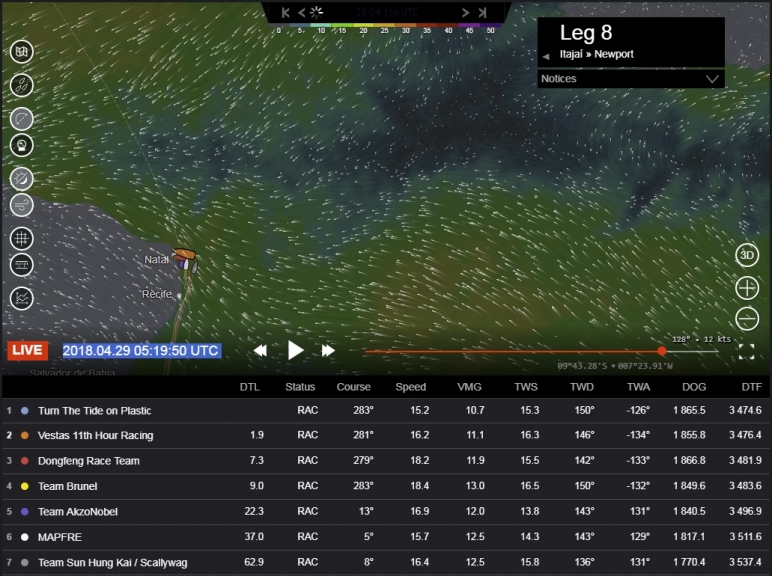Sort by DTF column header
Screen dimensions: 772x576
coord(752,387)
